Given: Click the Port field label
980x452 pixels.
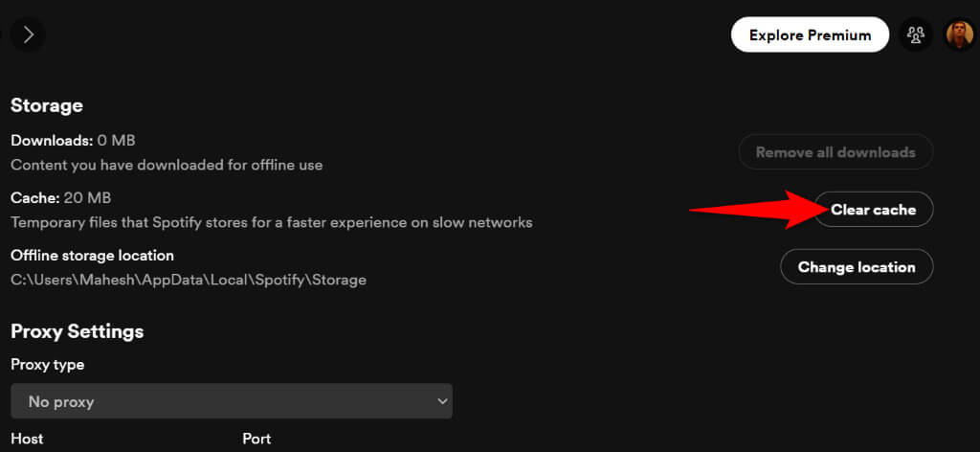Looking at the screenshot, I should tap(256, 439).
